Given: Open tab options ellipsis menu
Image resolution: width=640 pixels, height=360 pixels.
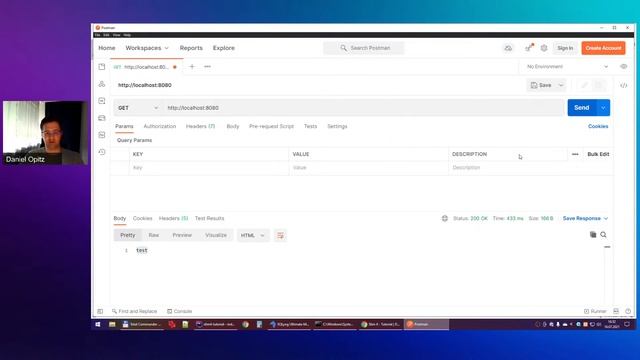Looking at the screenshot, I should pyautogui.click(x=207, y=67).
